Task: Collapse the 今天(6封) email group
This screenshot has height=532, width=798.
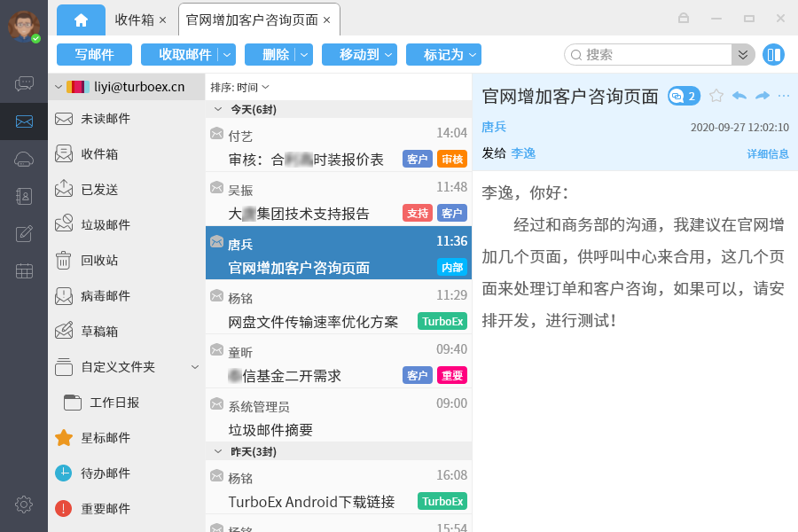Action: pos(218,110)
